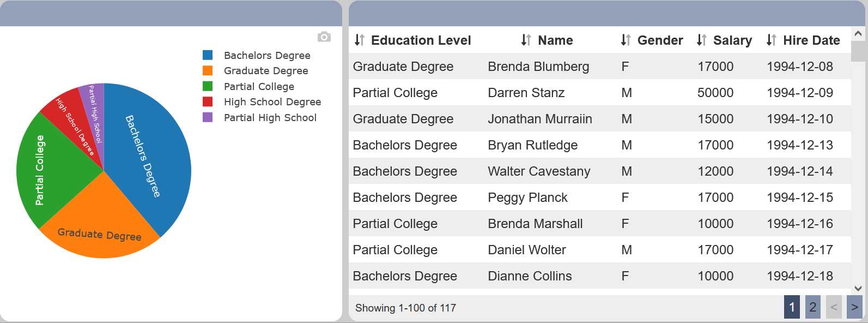
Task: Sort by Hire Date column arrows icon
Action: click(x=771, y=40)
